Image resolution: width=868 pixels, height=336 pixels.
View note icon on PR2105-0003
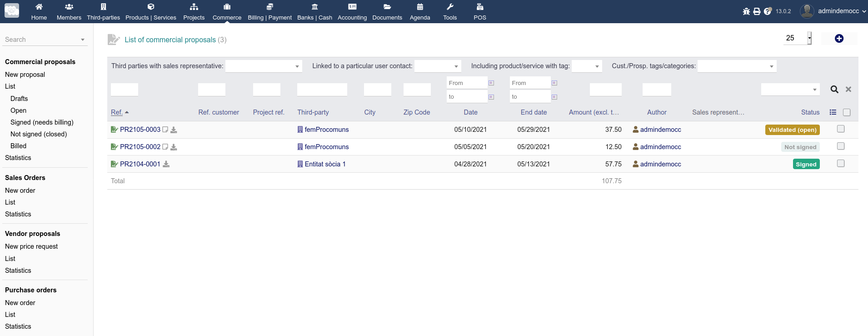tap(165, 130)
